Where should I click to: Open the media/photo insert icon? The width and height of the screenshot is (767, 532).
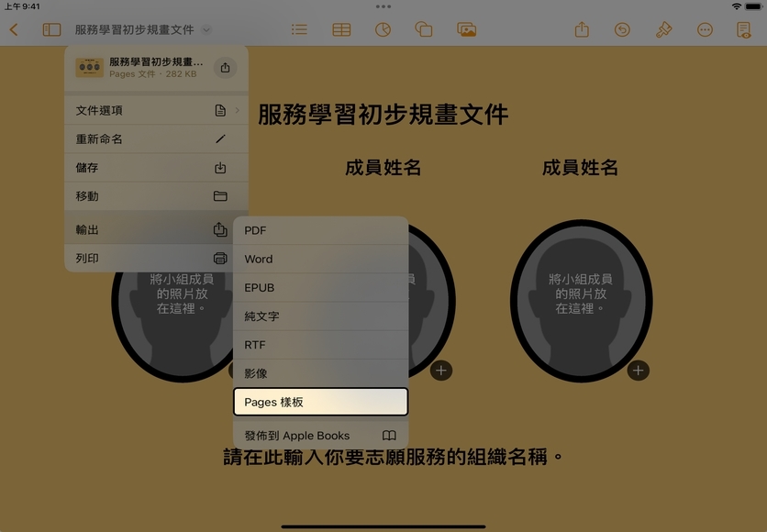pyautogui.click(x=466, y=29)
